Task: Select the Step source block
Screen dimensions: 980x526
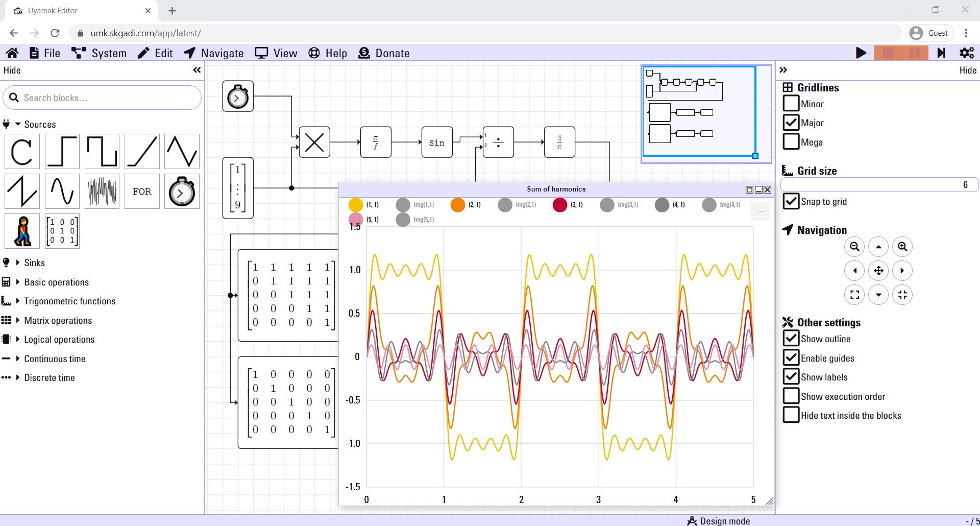Action: click(x=62, y=152)
